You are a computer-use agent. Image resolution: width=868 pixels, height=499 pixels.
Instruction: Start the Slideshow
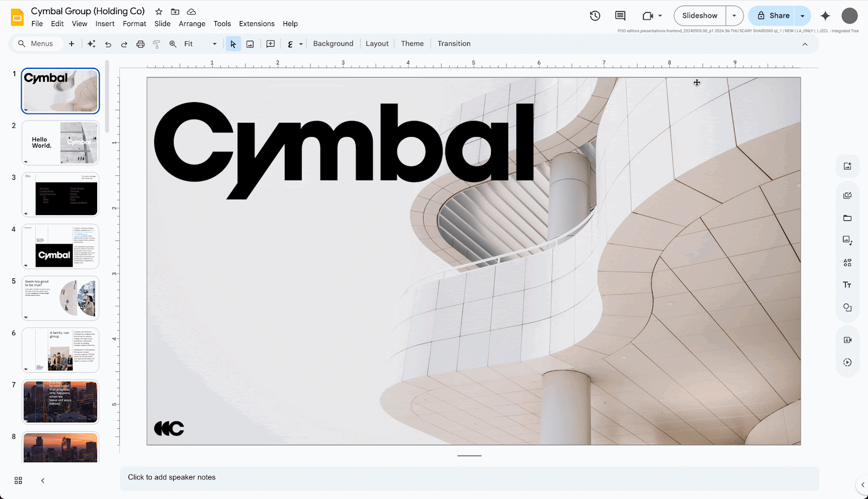(x=699, y=16)
